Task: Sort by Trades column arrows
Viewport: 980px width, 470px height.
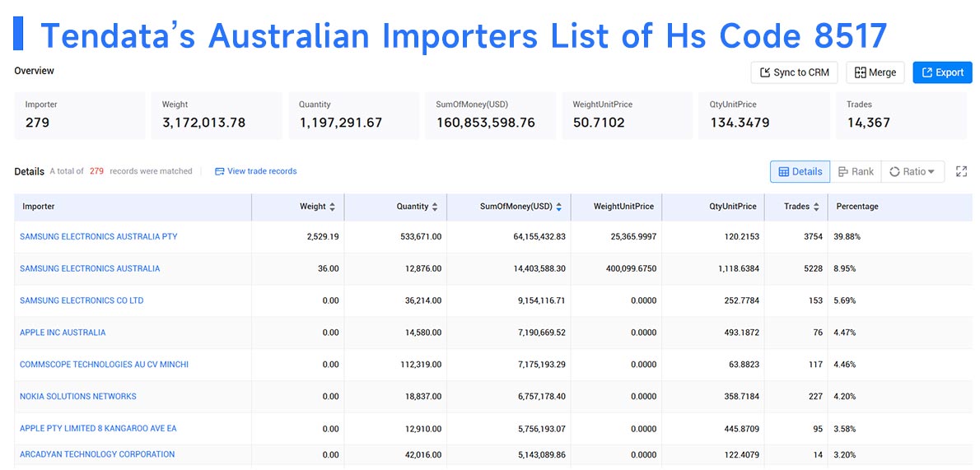Action: [816, 207]
